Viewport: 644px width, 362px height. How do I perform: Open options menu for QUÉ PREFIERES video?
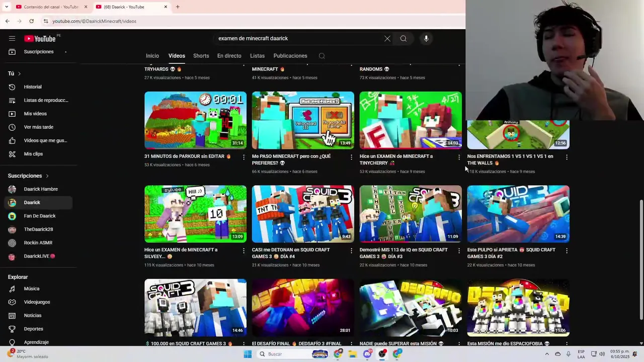point(352,157)
